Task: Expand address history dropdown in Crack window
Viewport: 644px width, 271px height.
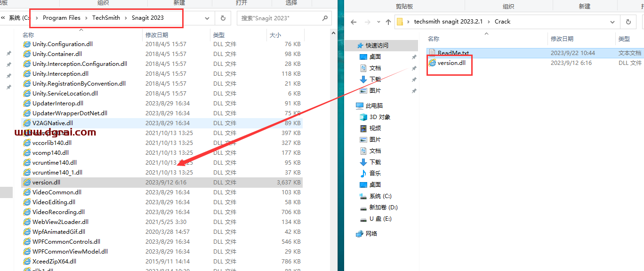Action: [612, 22]
